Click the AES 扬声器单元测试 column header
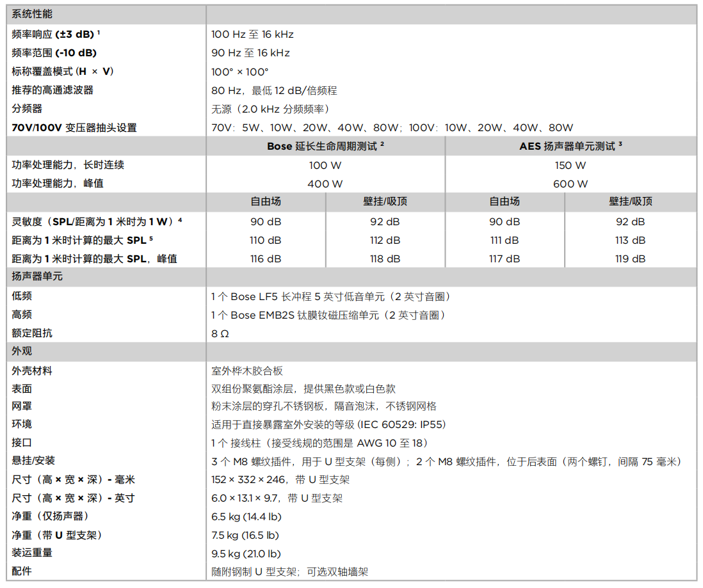Image resolution: width=703 pixels, height=588 pixels. point(570,146)
